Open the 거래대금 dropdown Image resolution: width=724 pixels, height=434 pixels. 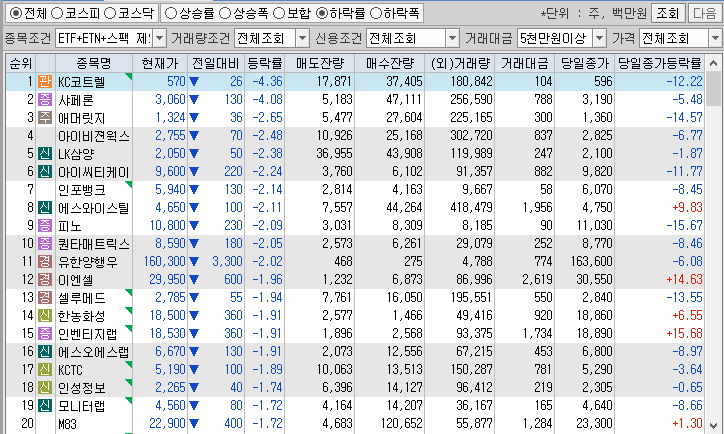coord(599,38)
